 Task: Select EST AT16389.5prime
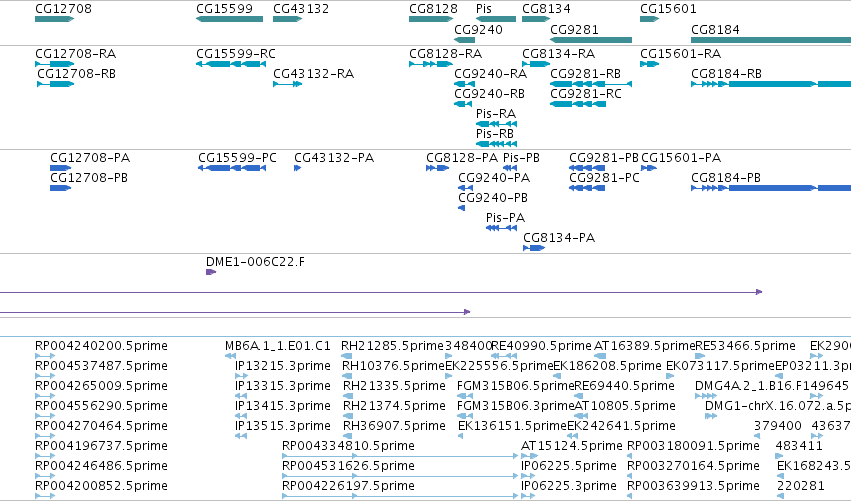[x=600, y=357]
